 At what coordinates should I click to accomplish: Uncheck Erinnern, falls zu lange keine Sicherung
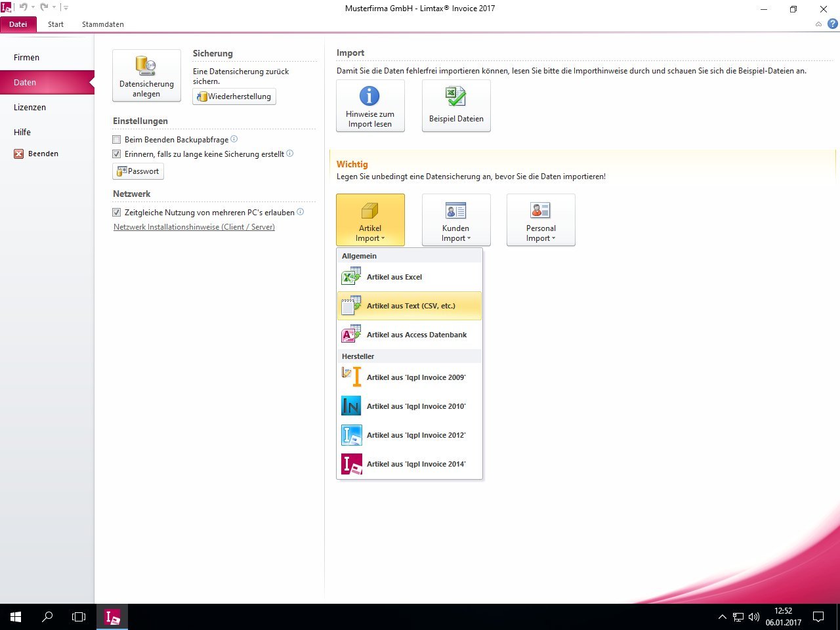tap(117, 154)
